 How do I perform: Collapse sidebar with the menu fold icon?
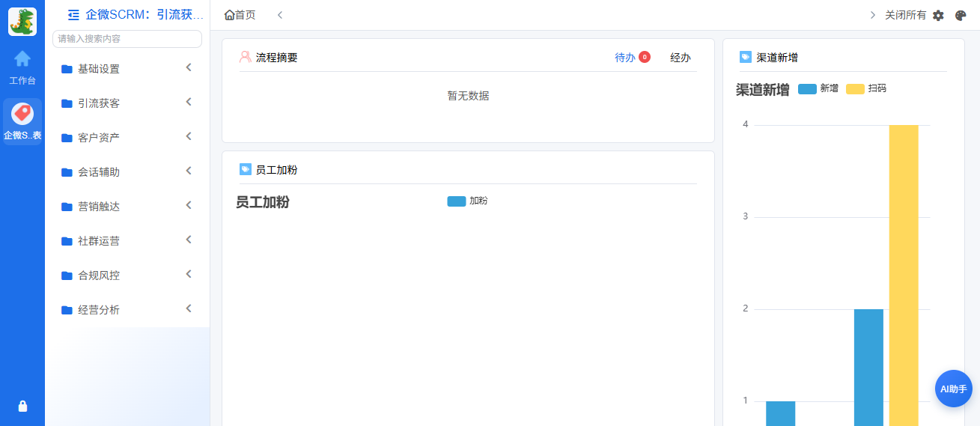point(73,14)
